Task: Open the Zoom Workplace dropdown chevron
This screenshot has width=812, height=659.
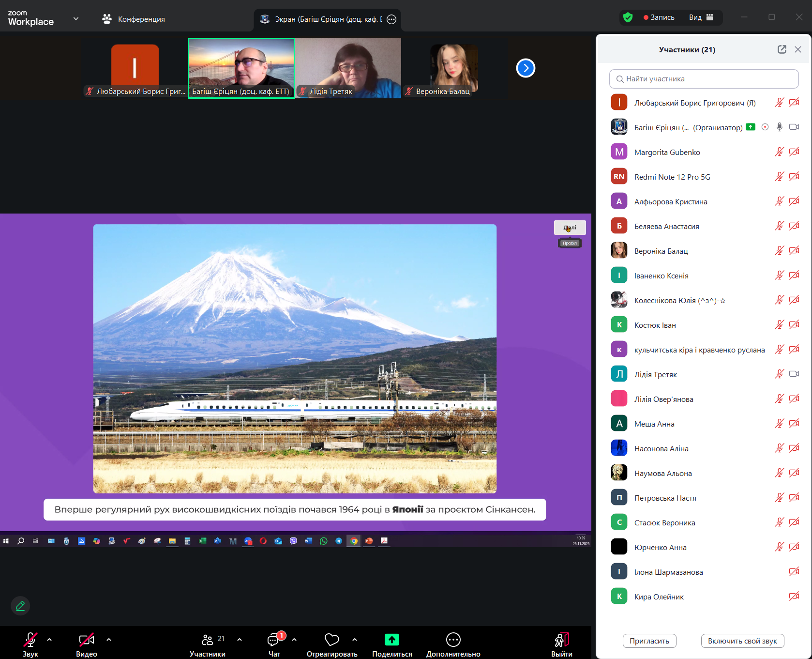Action: tap(76, 19)
